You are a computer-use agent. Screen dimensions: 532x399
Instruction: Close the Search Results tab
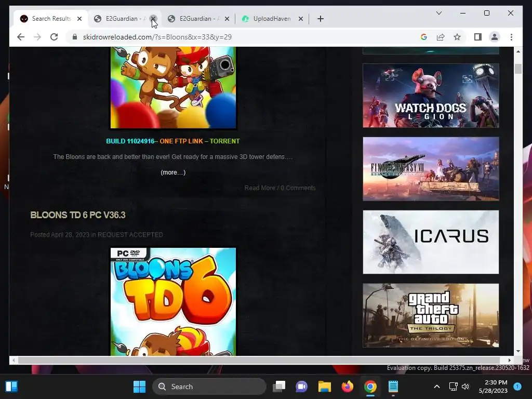click(79, 19)
